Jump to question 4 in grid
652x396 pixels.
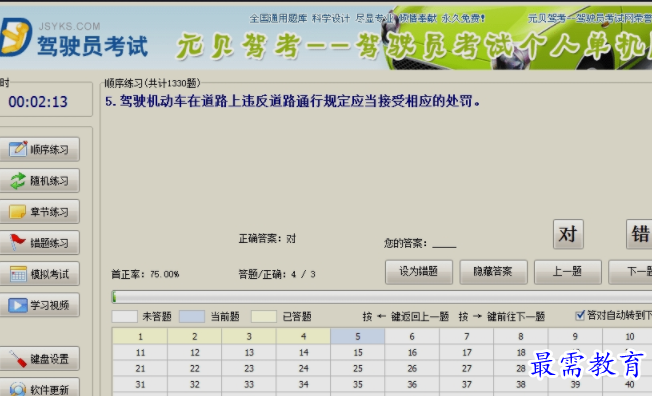click(x=304, y=337)
